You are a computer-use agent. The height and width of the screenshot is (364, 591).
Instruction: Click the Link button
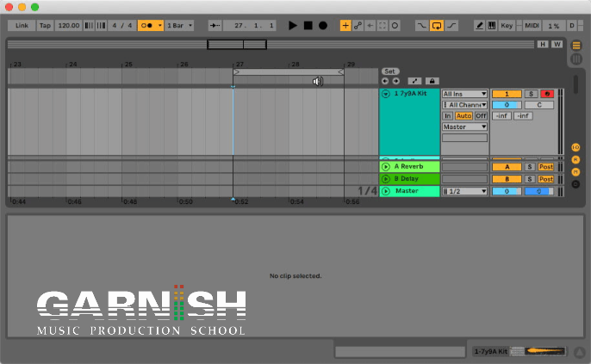tap(22, 26)
